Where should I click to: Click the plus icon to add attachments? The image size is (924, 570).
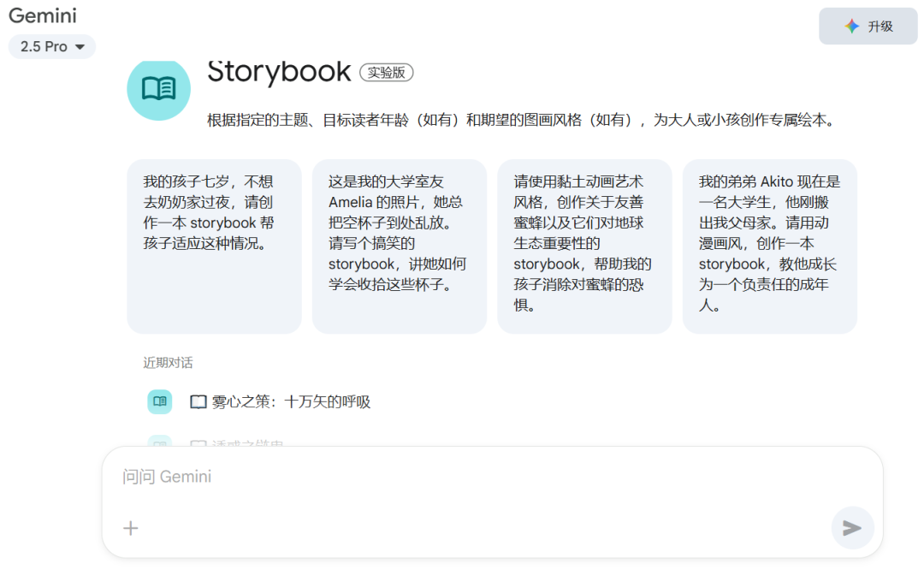[130, 528]
